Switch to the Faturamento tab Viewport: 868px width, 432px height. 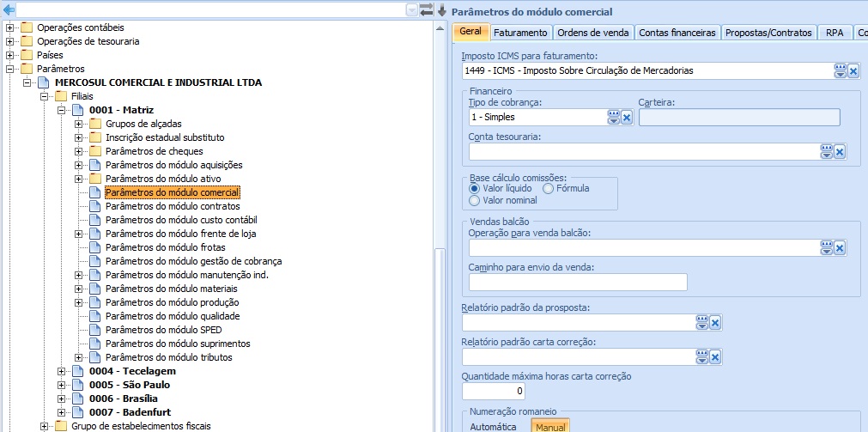click(x=519, y=33)
